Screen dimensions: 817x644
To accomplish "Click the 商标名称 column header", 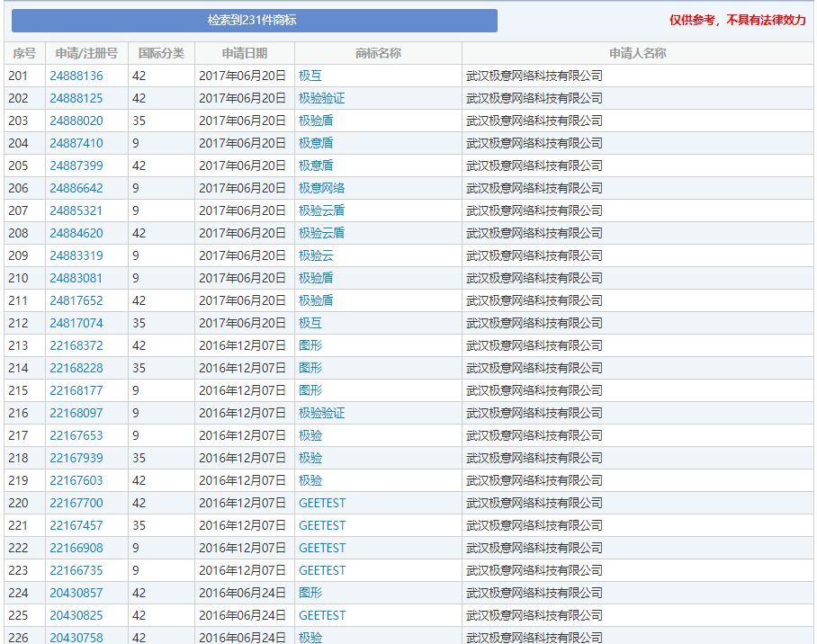I will pyautogui.click(x=378, y=53).
